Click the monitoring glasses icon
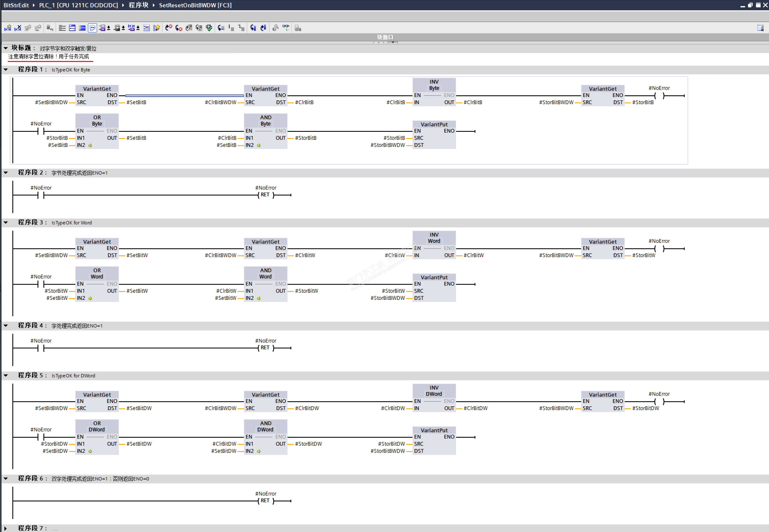Screen dimensions: 769x532 (286, 28)
